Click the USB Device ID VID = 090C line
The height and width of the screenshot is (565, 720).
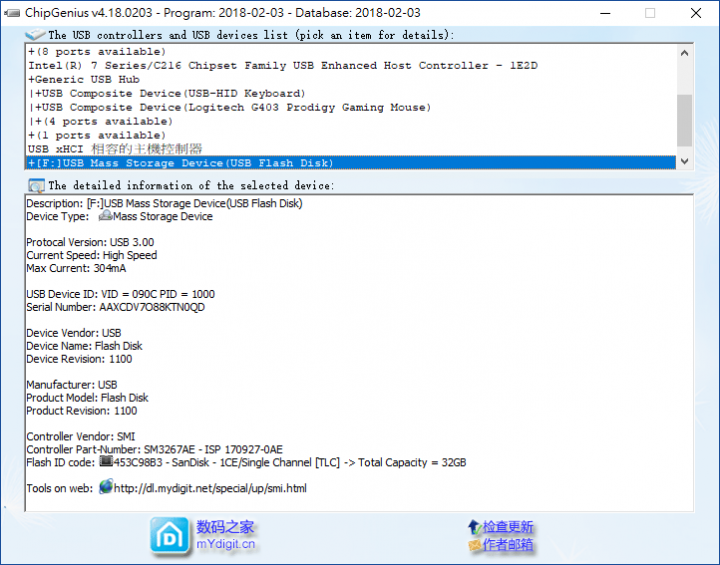point(120,294)
